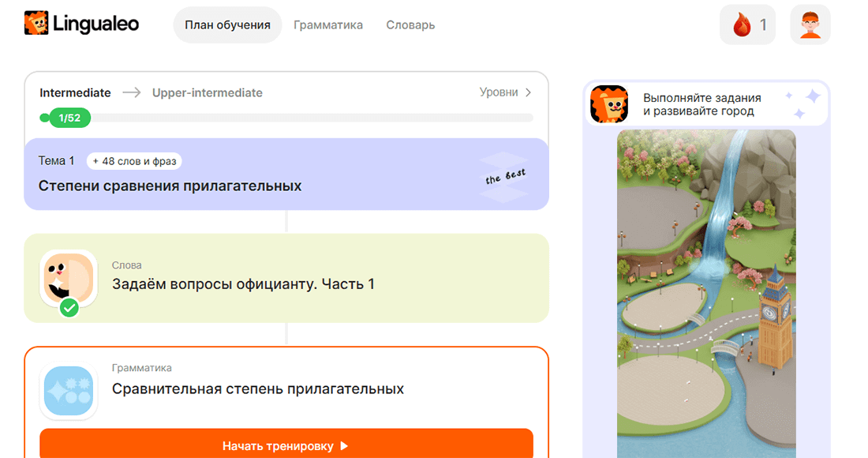Switch to План обучения tab
868x458 pixels.
click(227, 25)
